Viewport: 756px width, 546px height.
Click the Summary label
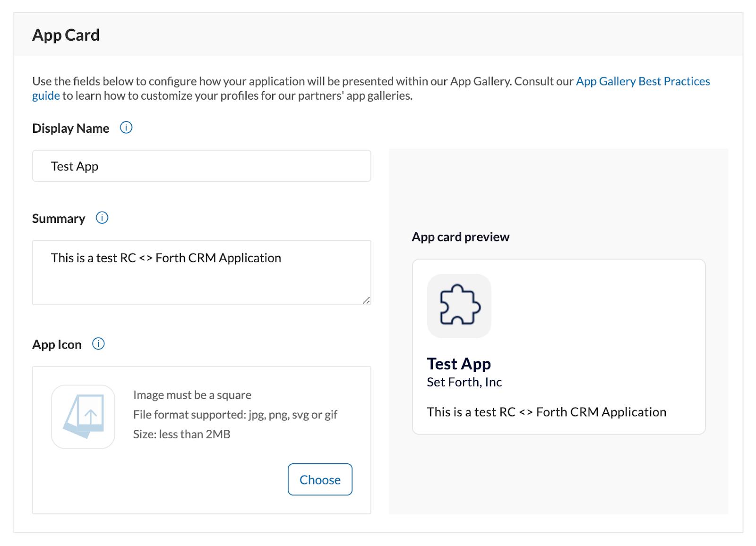tap(58, 218)
